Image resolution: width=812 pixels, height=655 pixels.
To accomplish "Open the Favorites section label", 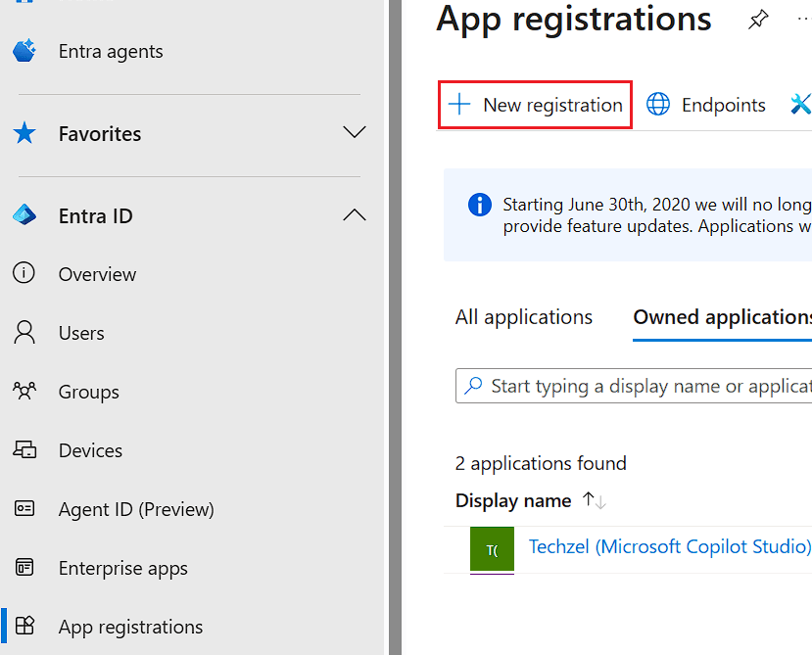I will [100, 133].
